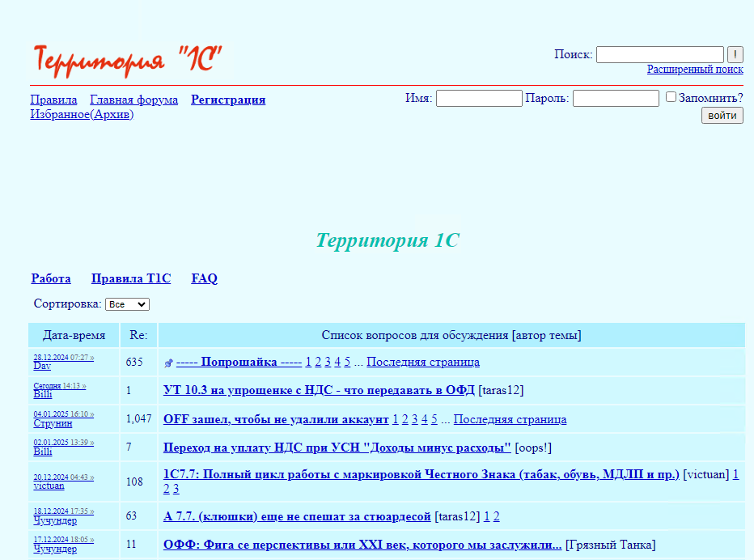754x560 pixels.
Task: Open Последняя страница of "OFF зашел" thread
Action: coord(510,419)
